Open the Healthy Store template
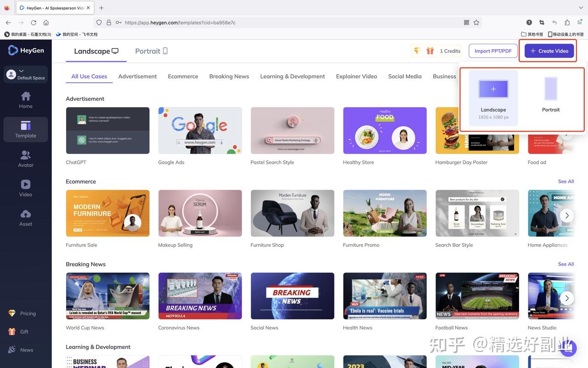 tap(385, 131)
